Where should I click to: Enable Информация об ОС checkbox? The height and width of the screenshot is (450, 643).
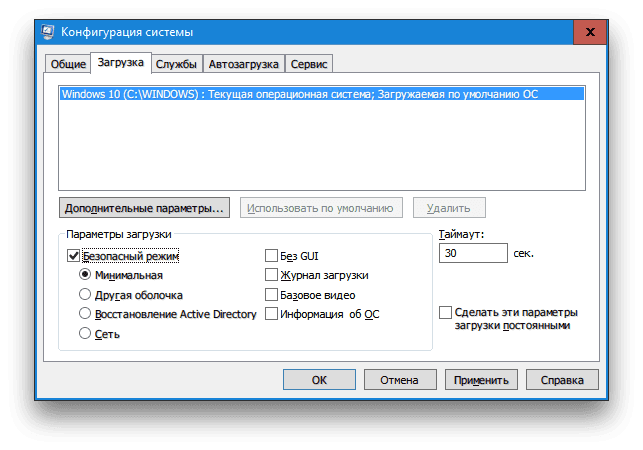click(x=271, y=314)
